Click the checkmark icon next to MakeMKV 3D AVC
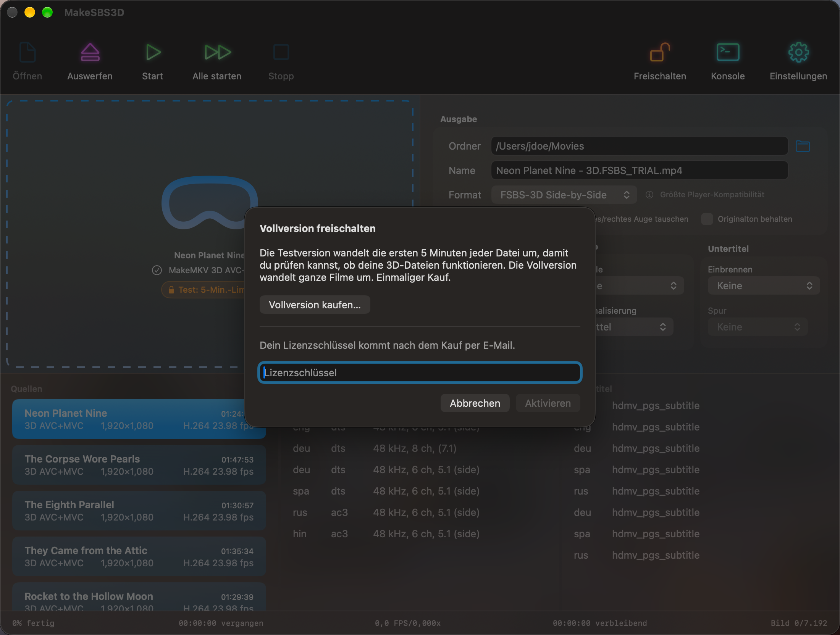Image resolution: width=840 pixels, height=635 pixels. (x=157, y=270)
